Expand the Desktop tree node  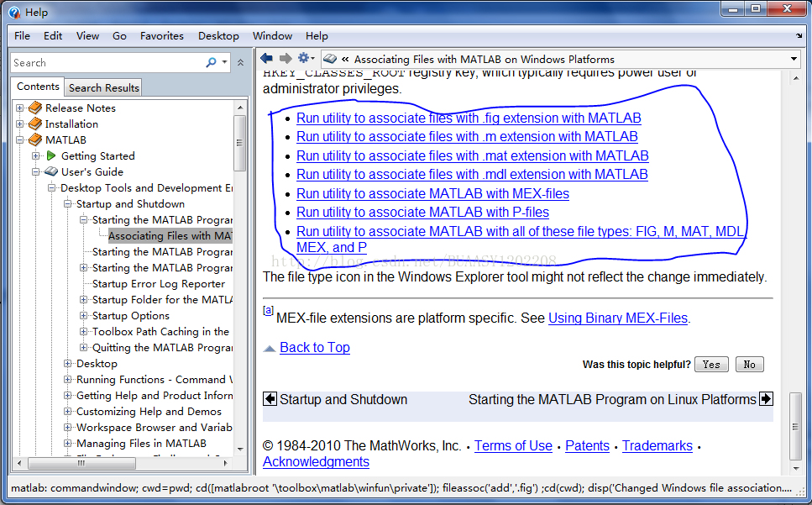(x=67, y=364)
